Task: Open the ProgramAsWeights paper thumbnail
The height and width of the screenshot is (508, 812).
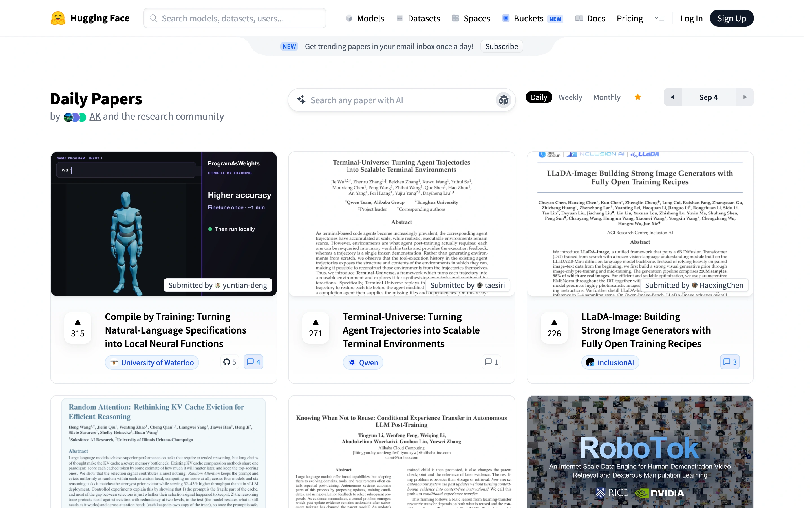Action: click(164, 224)
